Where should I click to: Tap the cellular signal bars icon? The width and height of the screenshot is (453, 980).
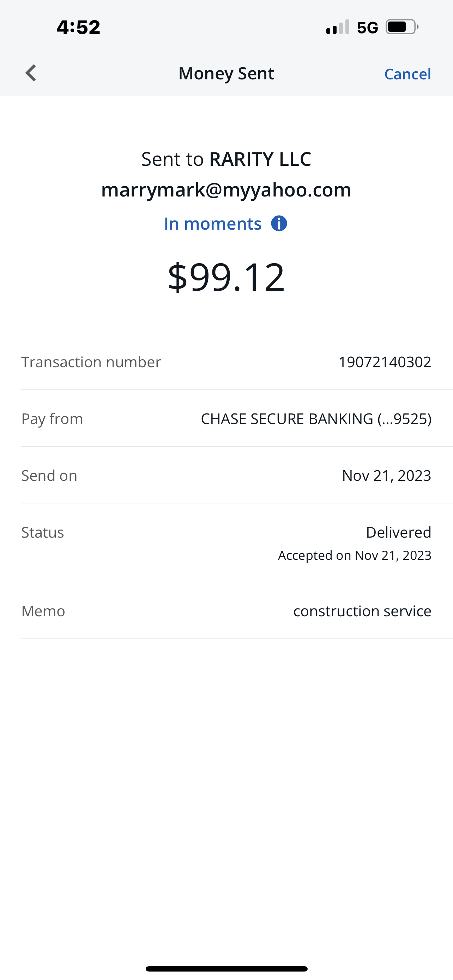point(337,27)
